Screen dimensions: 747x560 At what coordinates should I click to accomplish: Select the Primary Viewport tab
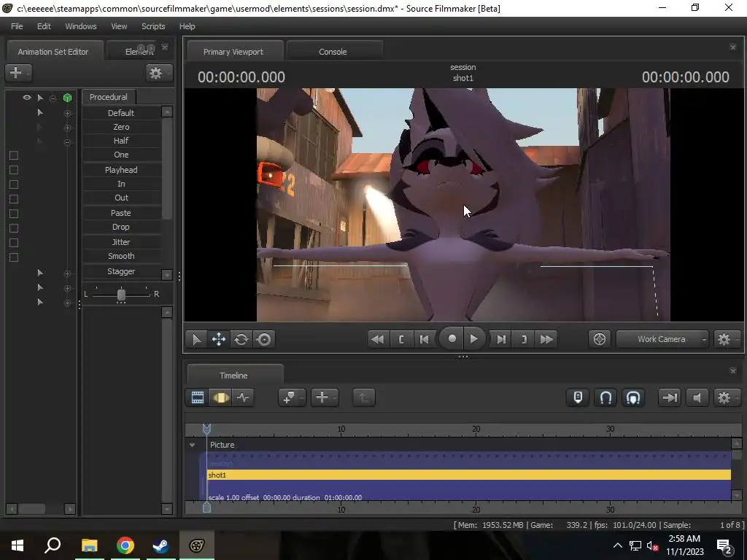point(233,52)
